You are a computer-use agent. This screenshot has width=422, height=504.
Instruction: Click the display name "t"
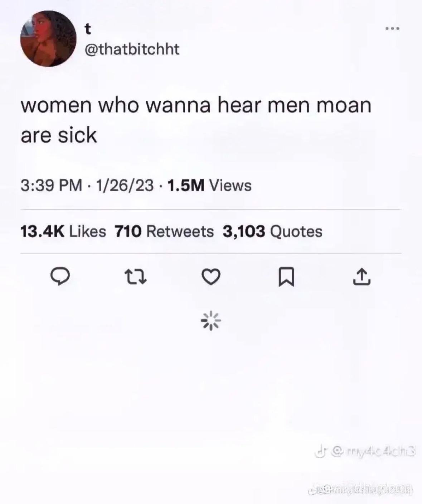87,29
